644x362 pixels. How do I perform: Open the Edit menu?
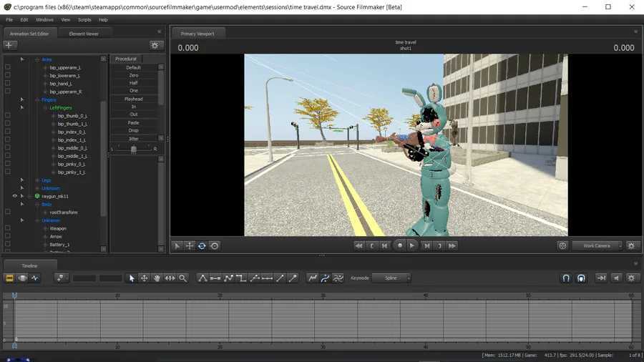(24, 20)
